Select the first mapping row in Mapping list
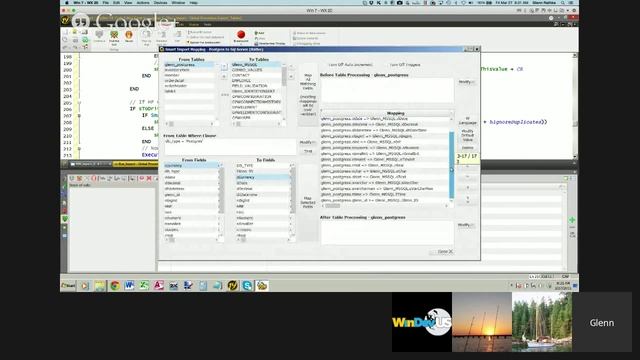640x360 pixels. [384, 119]
